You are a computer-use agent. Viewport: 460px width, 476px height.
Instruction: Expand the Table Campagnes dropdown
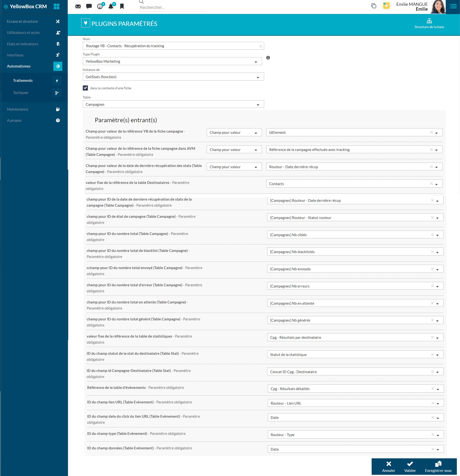[x=258, y=105]
